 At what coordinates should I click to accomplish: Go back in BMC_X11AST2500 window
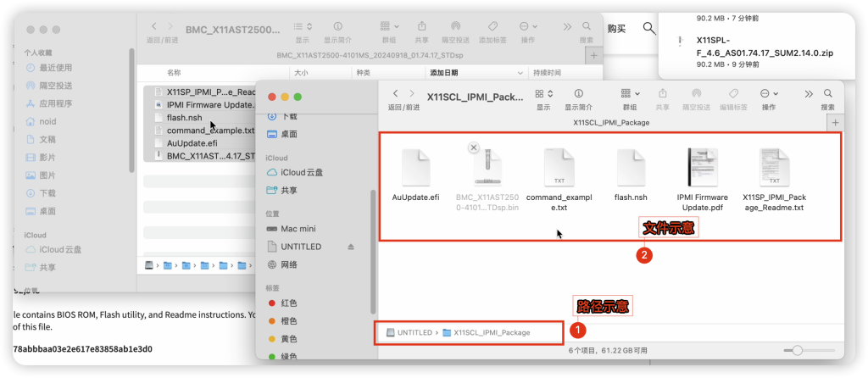pyautogui.click(x=154, y=26)
